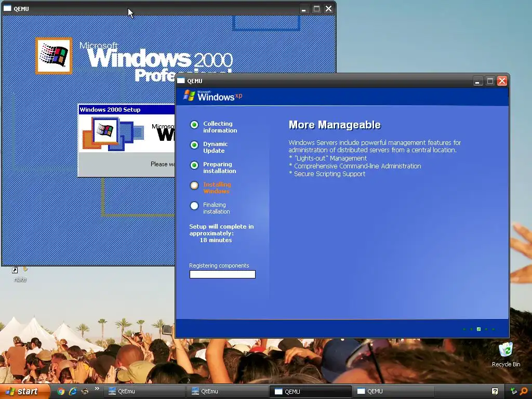The image size is (532, 399).
Task: Click "Secure Scripting Support" text
Action: (x=329, y=174)
